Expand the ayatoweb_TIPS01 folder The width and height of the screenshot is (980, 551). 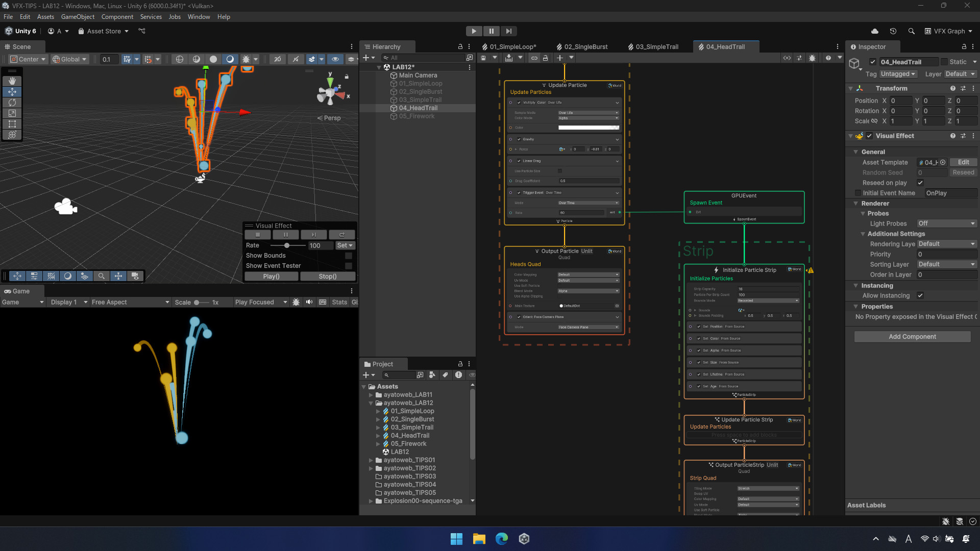click(371, 460)
